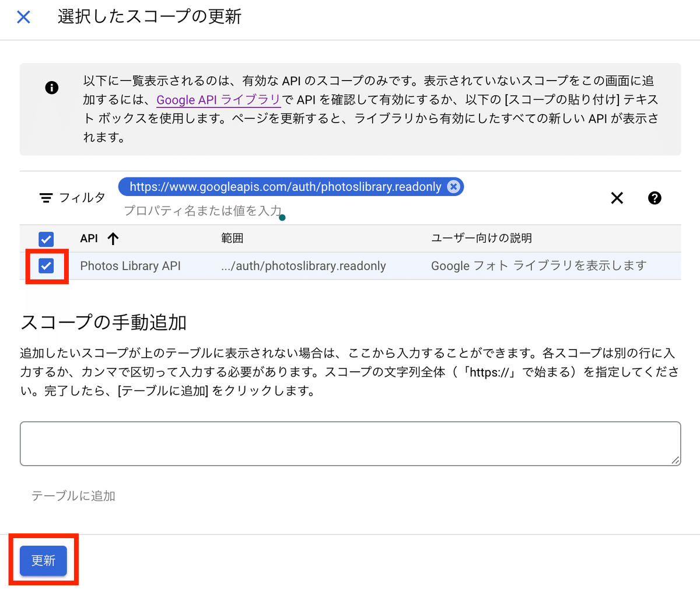
Task: Click Google フォト ライブラリを表示します description
Action: click(539, 266)
